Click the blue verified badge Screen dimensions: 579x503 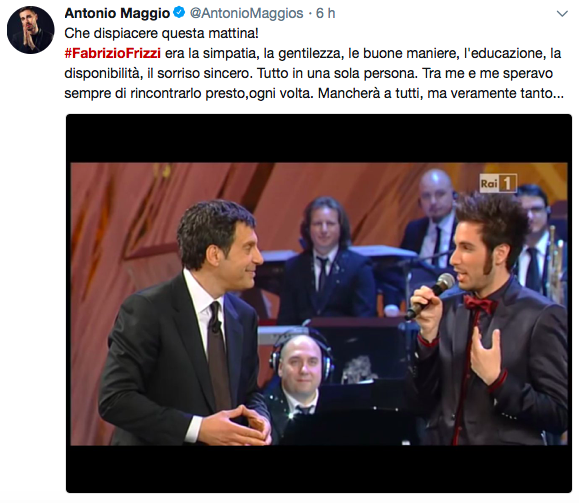tap(179, 13)
